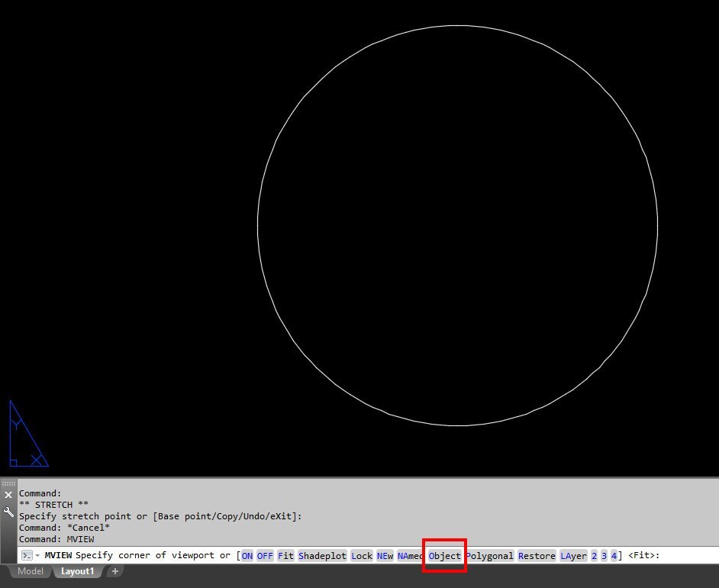
Task: Select the Polygonal option
Action: 490,556
